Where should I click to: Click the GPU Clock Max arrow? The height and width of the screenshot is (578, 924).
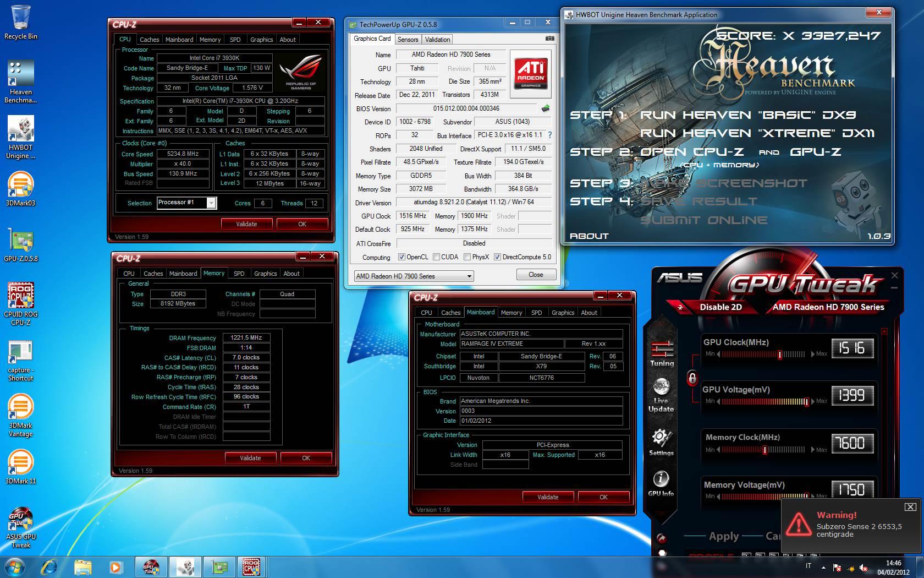pos(812,354)
